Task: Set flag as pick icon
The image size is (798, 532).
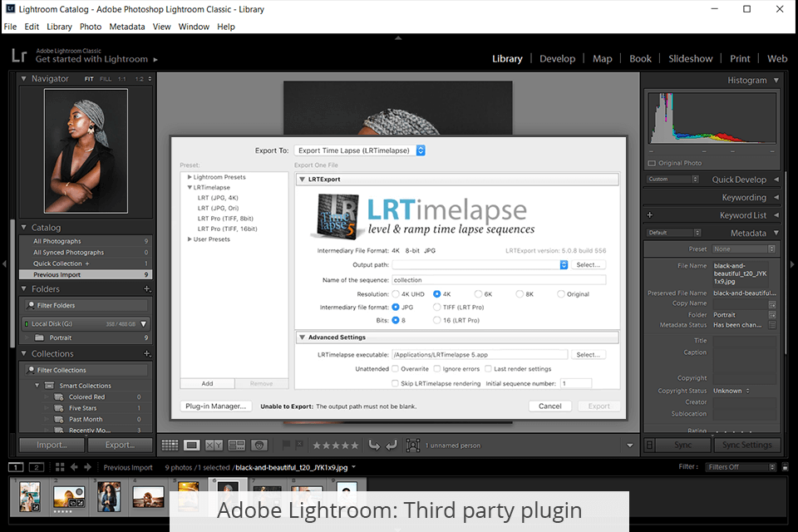Action: [x=286, y=445]
